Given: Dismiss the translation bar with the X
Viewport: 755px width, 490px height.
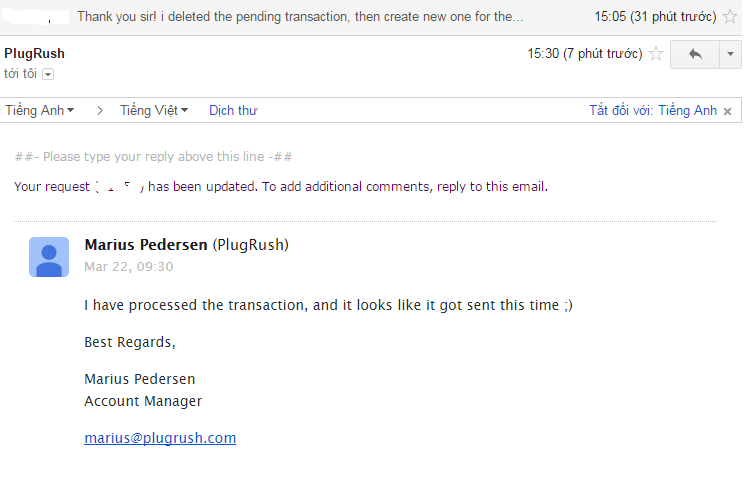Looking at the screenshot, I should [728, 111].
